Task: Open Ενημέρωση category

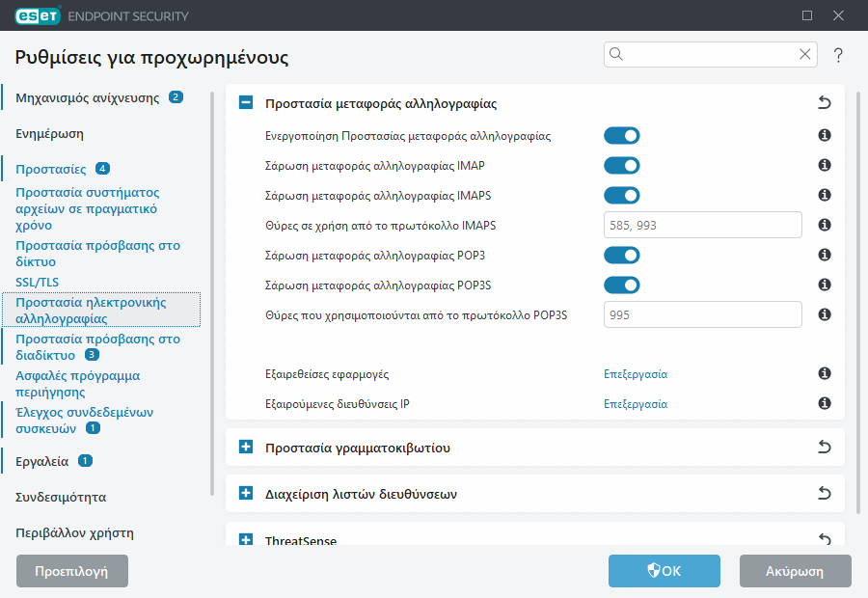Action: tap(49, 134)
